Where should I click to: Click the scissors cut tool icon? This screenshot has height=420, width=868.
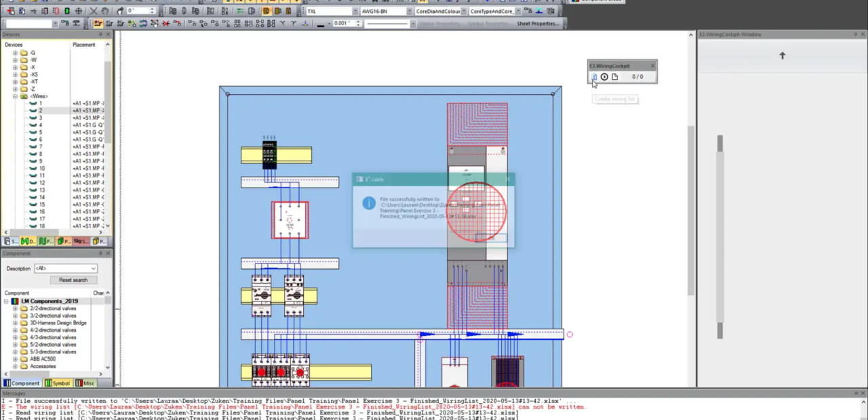click(94, 12)
